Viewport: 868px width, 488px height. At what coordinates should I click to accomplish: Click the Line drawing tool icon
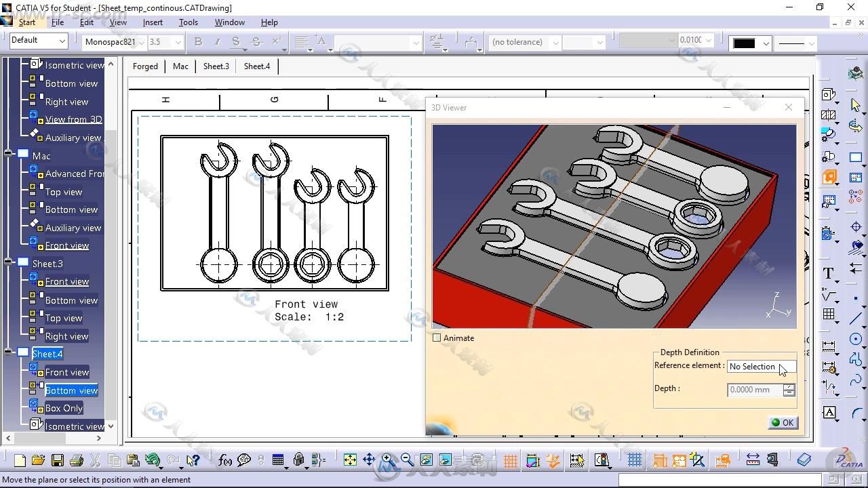coord(856,318)
